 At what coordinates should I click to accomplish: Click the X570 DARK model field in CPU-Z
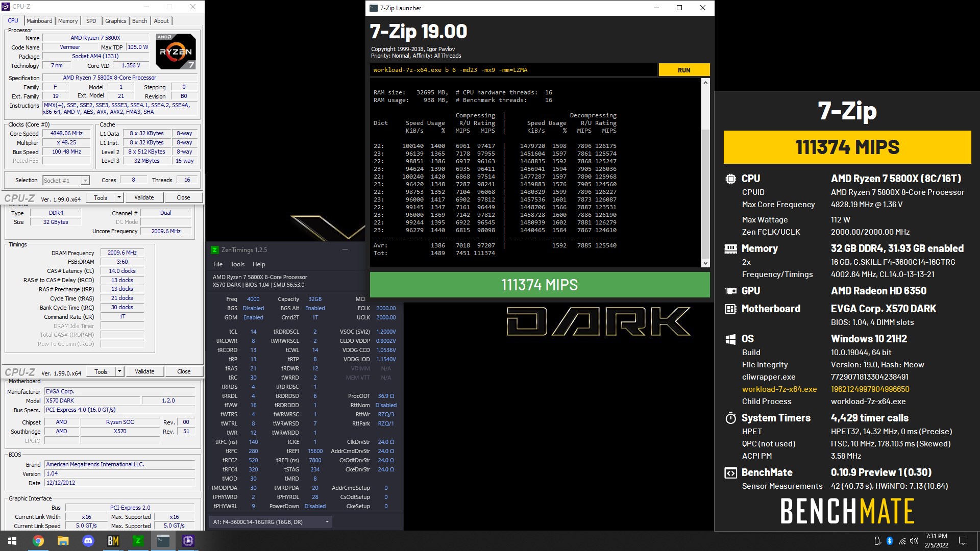pyautogui.click(x=92, y=400)
